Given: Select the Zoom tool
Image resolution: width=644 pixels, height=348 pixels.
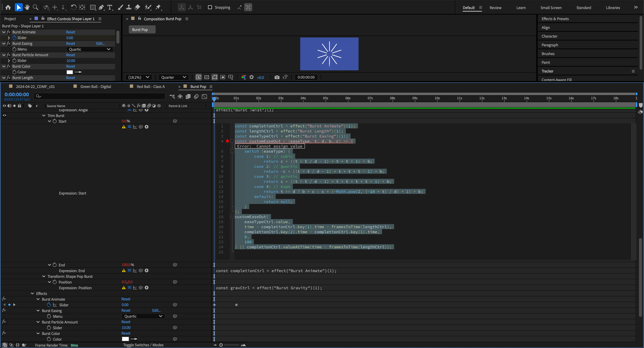Looking at the screenshot, I should pyautogui.click(x=36, y=7).
